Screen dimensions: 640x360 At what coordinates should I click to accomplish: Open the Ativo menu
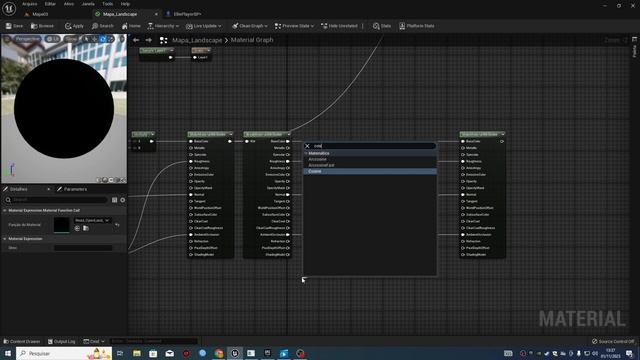(69, 4)
